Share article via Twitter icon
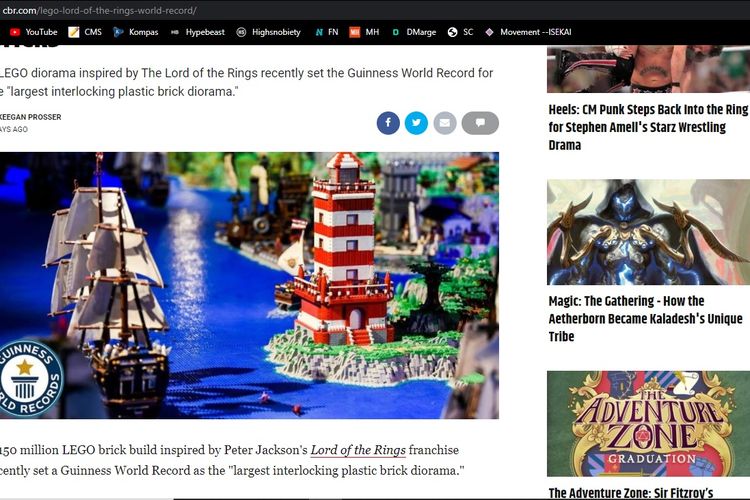Viewport: 750px width, 500px height. [416, 123]
